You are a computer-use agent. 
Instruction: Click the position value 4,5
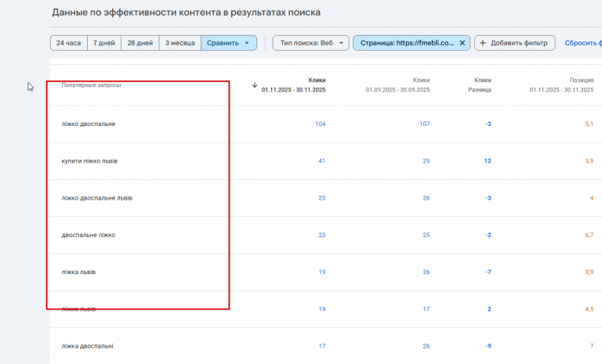coord(589,308)
